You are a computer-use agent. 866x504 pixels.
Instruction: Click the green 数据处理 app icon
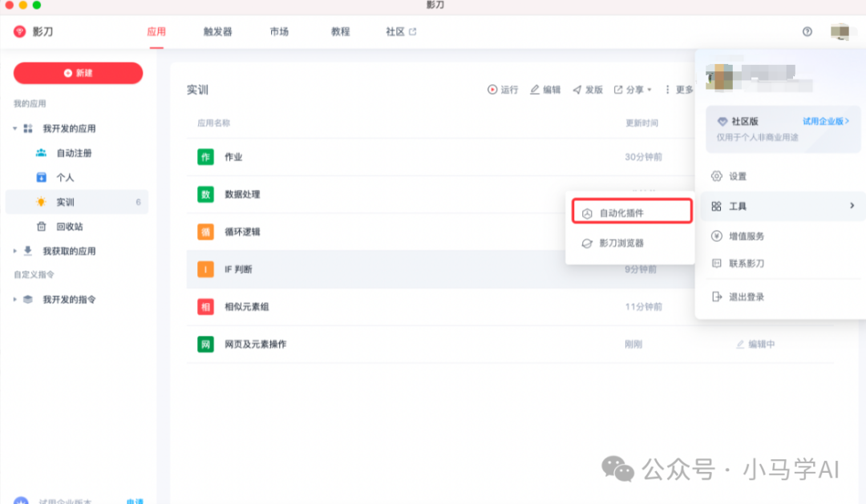point(205,195)
